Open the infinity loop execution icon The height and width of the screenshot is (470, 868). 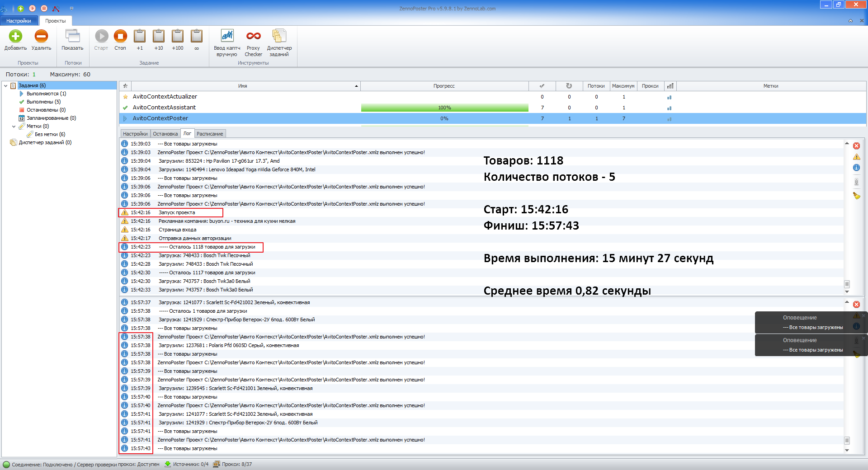[x=196, y=40]
